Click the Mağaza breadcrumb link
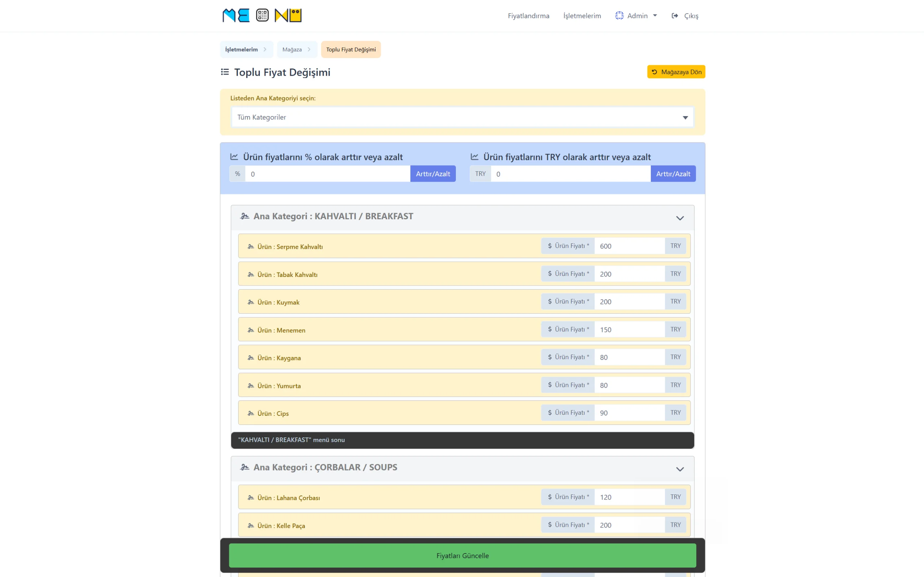The width and height of the screenshot is (924, 577). pos(292,50)
